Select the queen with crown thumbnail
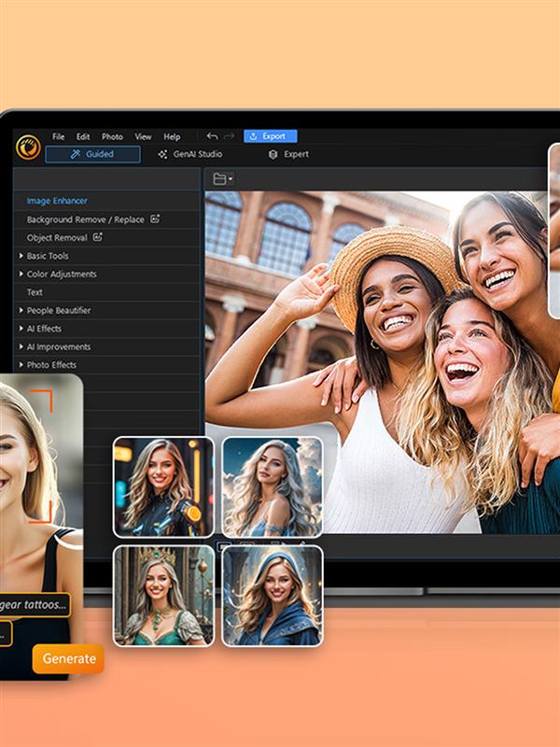The width and height of the screenshot is (560, 747). pos(164,596)
